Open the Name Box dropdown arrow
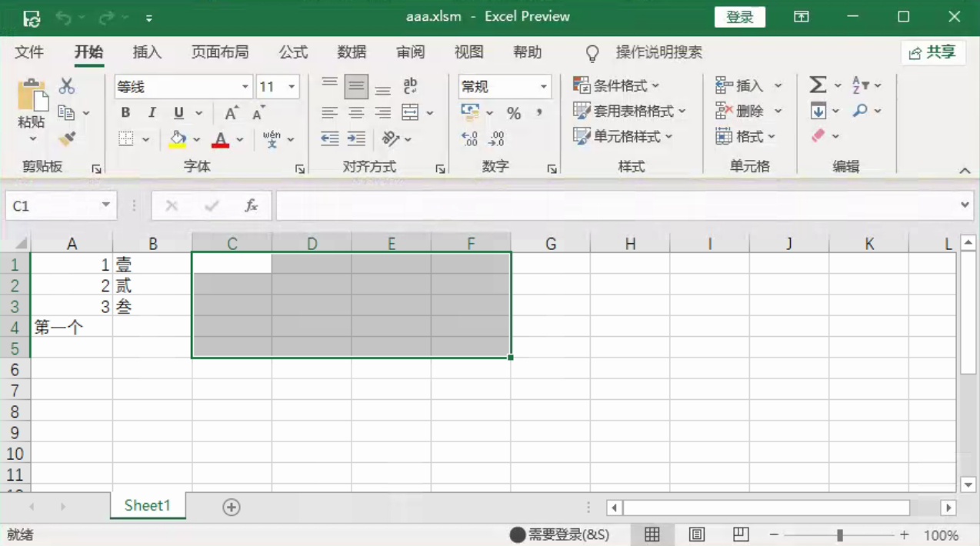Image resolution: width=980 pixels, height=546 pixels. (105, 205)
